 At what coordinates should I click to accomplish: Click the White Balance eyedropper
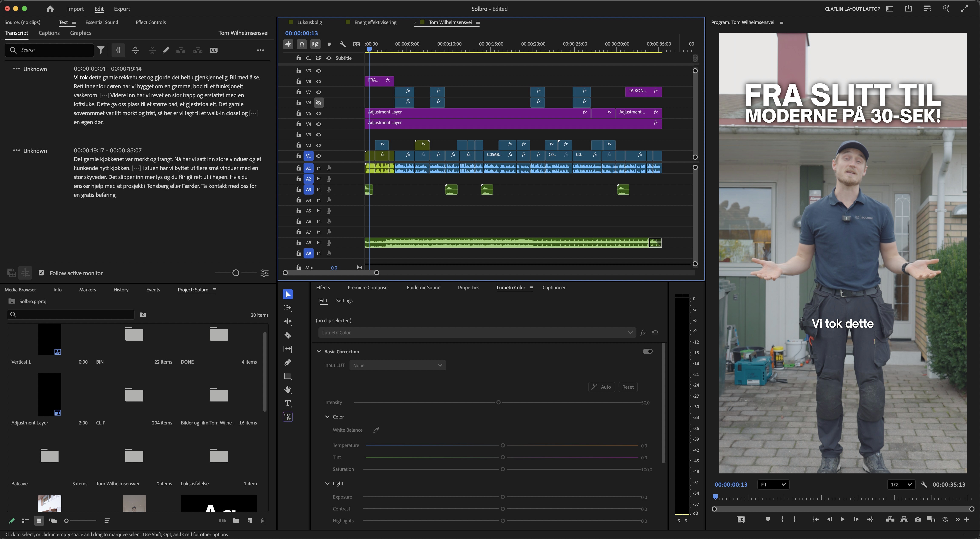[376, 430]
